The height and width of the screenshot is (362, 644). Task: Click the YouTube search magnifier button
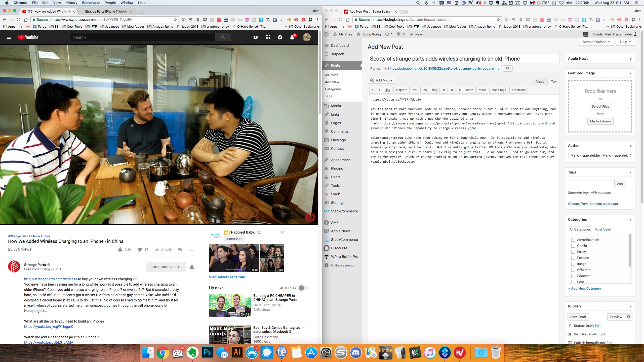[x=223, y=37]
